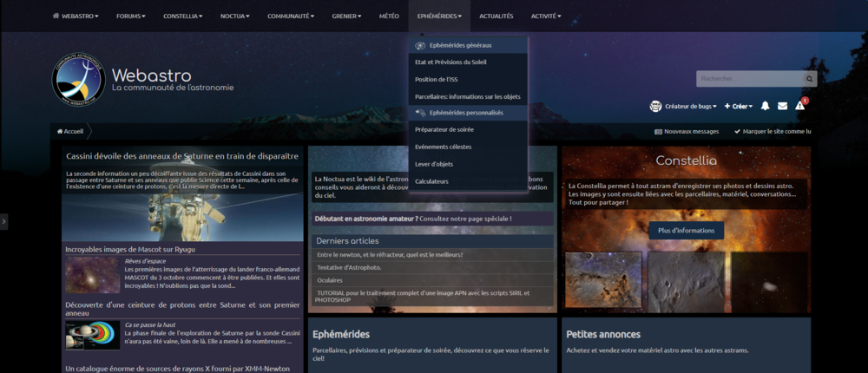
Task: Select Parcellaires: informations sur les objets
Action: point(468,97)
